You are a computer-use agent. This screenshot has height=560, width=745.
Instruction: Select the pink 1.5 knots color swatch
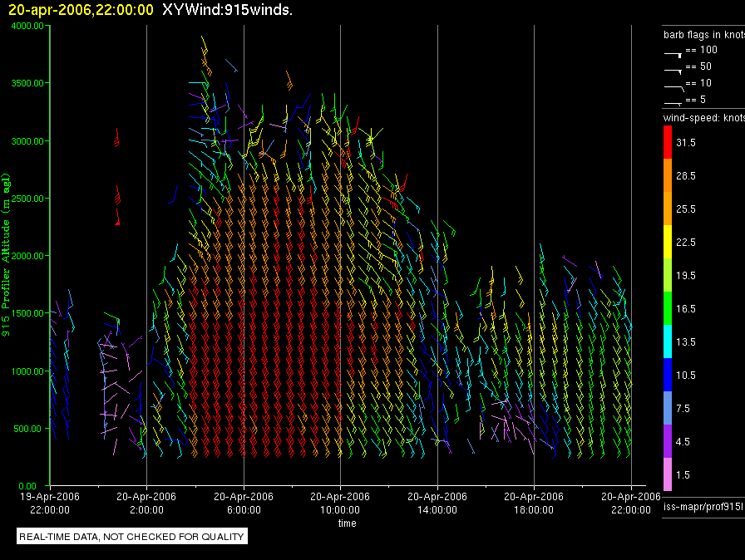pos(669,474)
